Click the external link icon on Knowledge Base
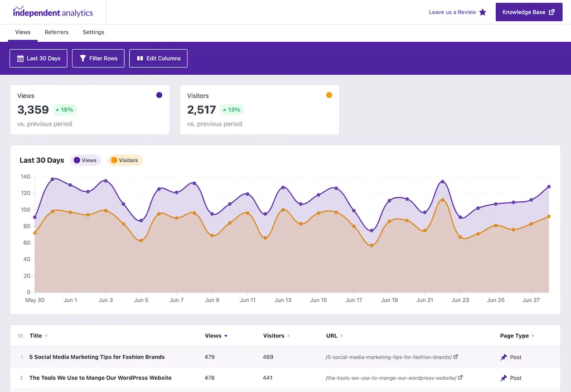Image resolution: width=571 pixels, height=392 pixels. (551, 12)
